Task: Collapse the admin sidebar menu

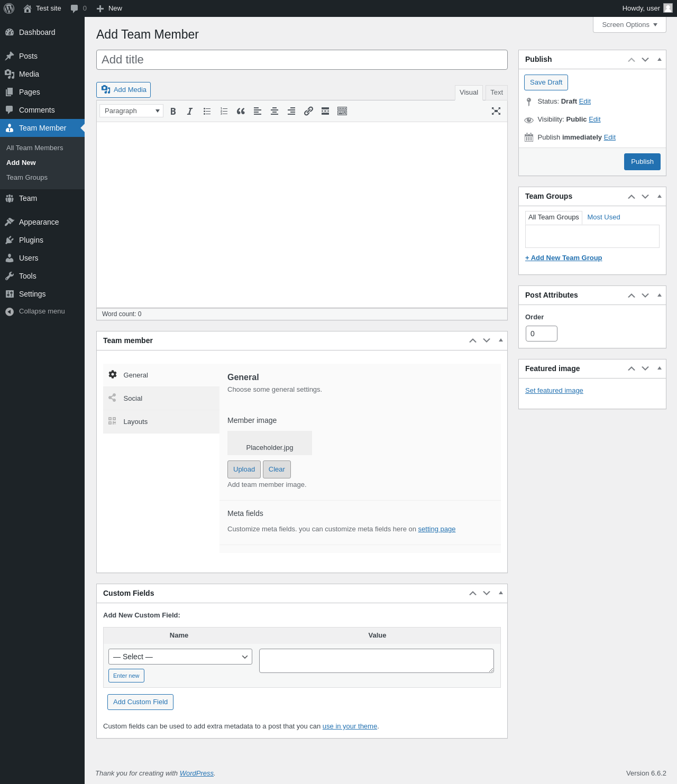Action: (x=42, y=311)
